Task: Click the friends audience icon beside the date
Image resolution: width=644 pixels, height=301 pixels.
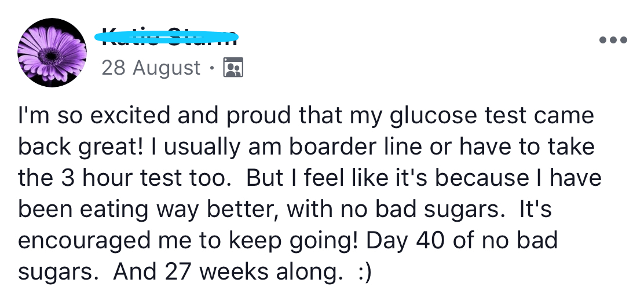Action: pos(233,68)
